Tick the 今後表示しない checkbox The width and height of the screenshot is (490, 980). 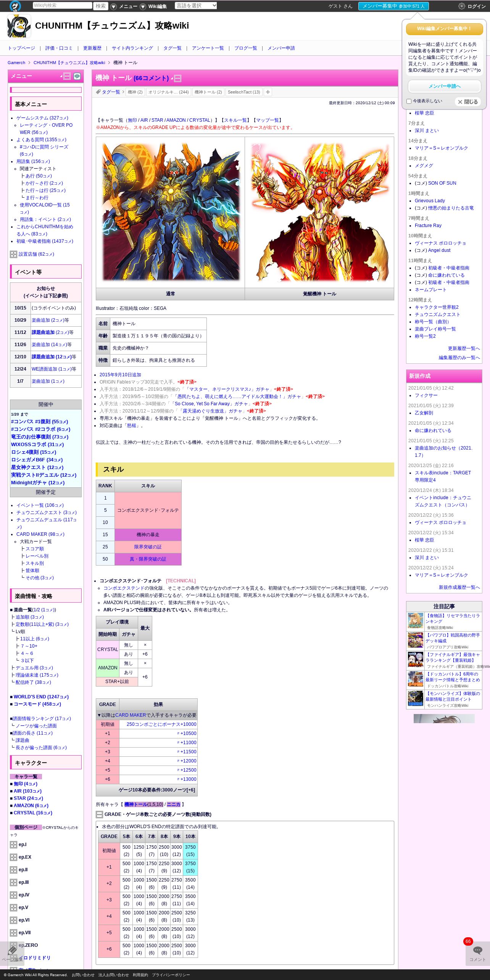[409, 101]
